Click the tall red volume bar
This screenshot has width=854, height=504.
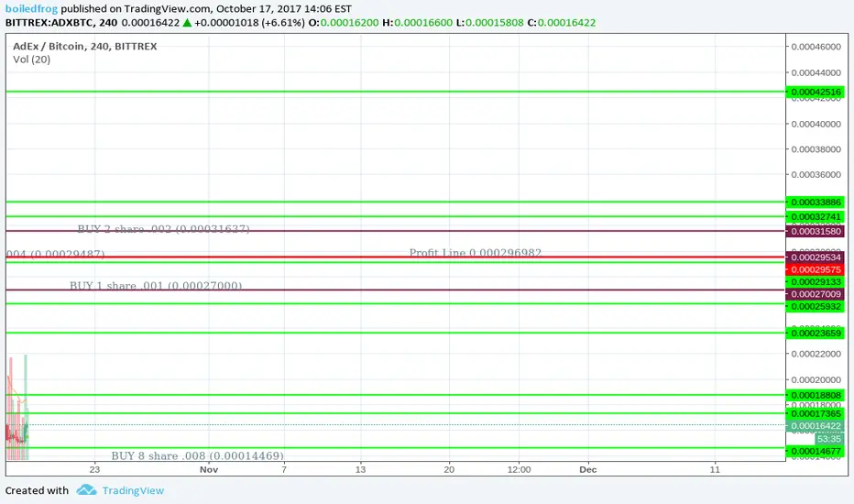click(10, 409)
